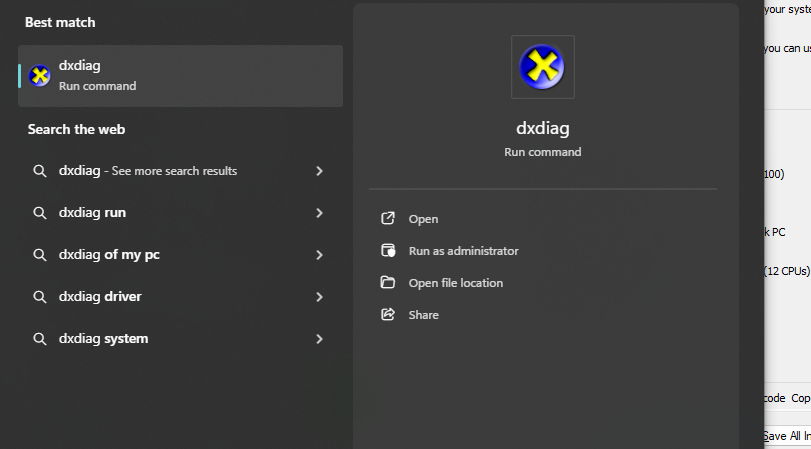
Task: Click the large dxdiag icon in preview pane
Action: pos(543,67)
